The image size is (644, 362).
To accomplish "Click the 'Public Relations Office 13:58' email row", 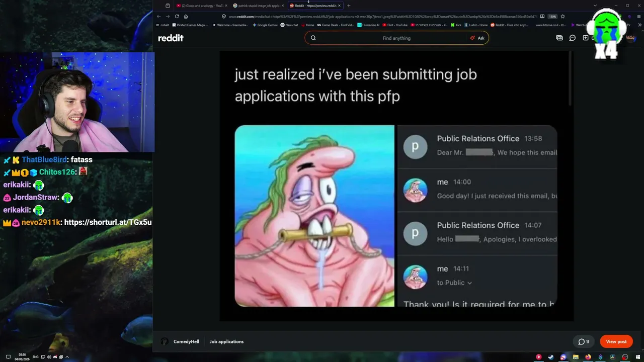I will coord(477,146).
